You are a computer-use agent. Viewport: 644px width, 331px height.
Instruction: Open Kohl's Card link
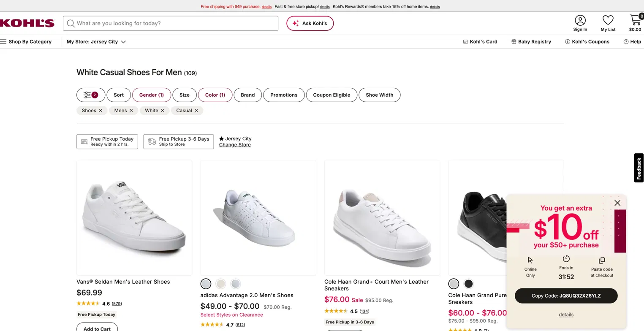(480, 41)
